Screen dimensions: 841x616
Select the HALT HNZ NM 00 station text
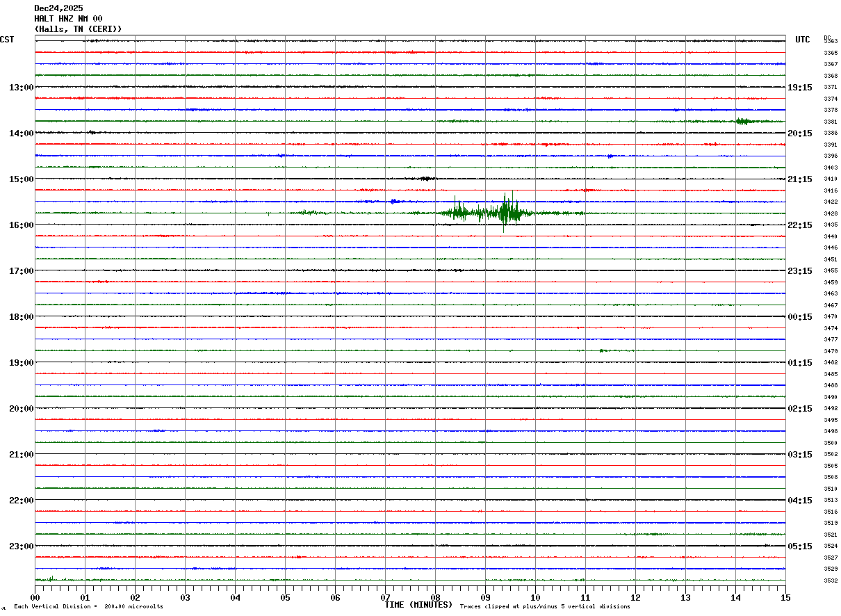pos(68,19)
